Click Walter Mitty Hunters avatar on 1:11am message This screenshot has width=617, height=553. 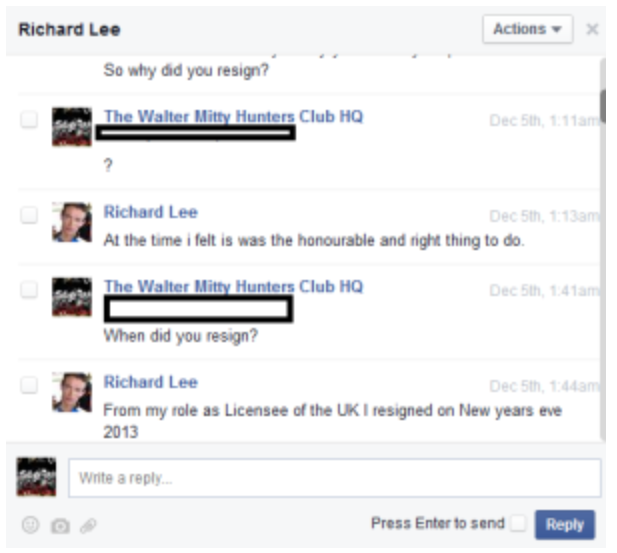point(72,127)
